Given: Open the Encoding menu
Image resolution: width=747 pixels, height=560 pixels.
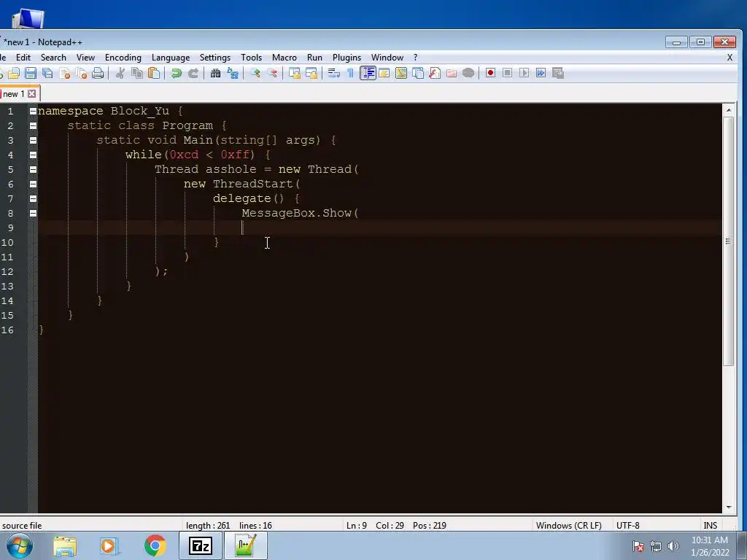Looking at the screenshot, I should click(123, 57).
